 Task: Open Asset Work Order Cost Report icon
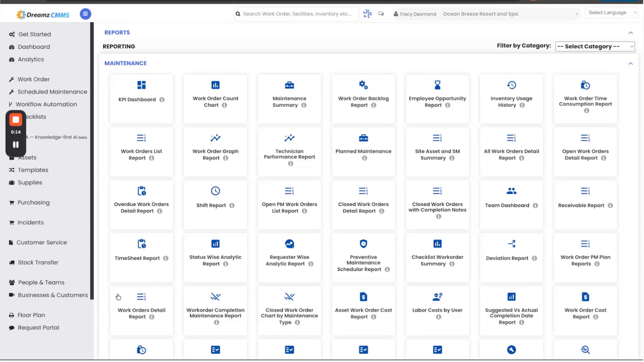coord(363,297)
